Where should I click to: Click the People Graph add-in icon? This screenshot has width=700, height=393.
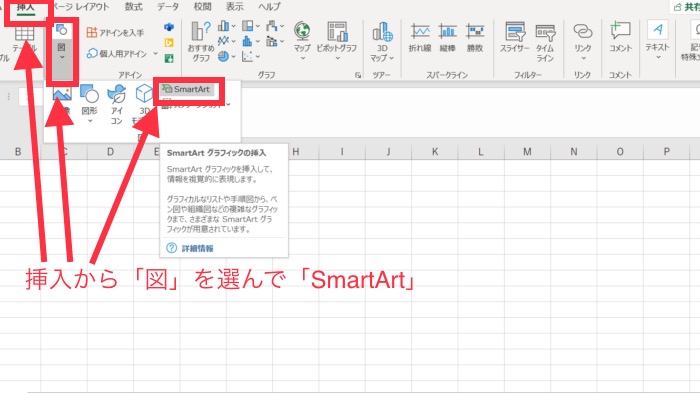click(x=169, y=58)
